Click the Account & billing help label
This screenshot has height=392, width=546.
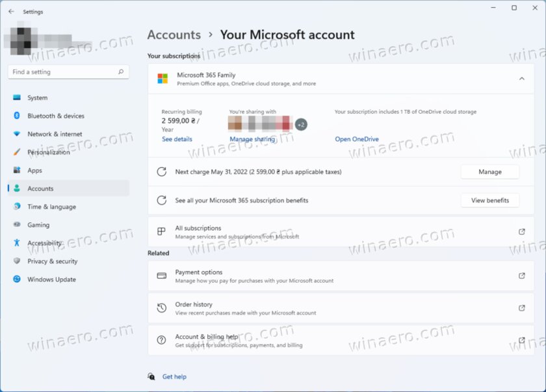click(207, 337)
